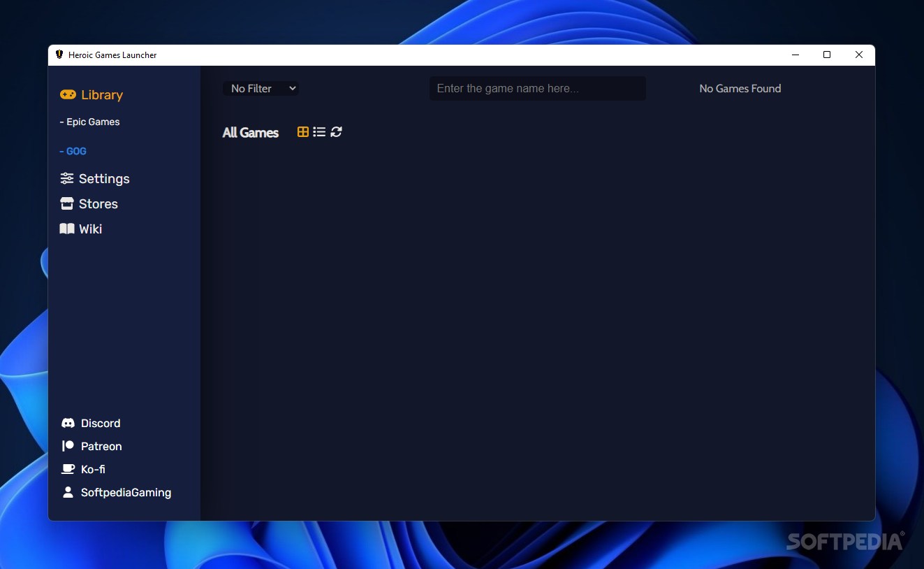Click the Discord logo icon
This screenshot has width=924, height=569.
click(x=68, y=423)
